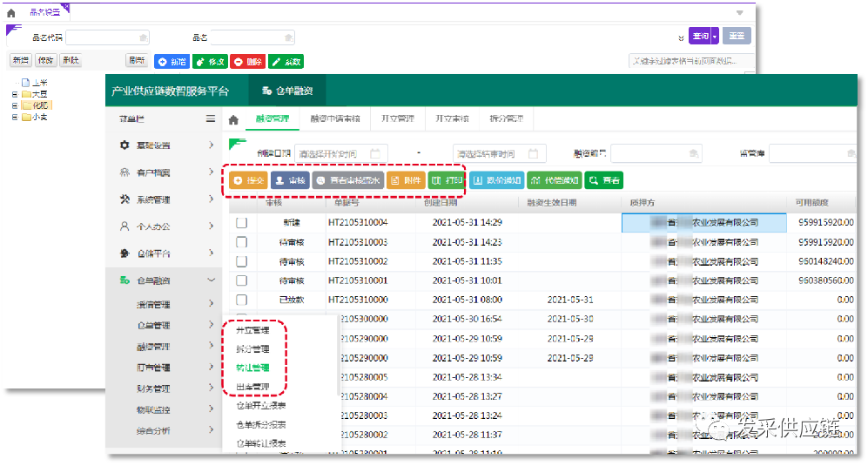This screenshot has width=868, height=466.
Task: Click the gray 刷新 button
Action: coord(137,60)
